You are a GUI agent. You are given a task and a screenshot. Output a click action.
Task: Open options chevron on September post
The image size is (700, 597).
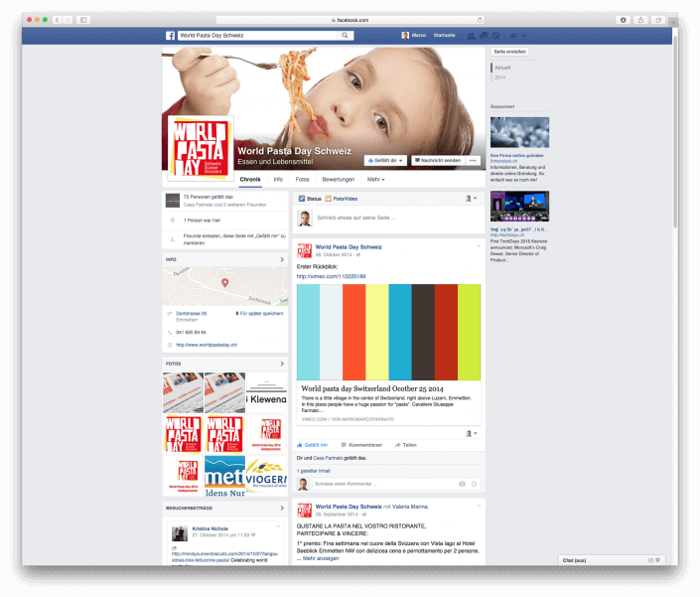[x=479, y=506]
